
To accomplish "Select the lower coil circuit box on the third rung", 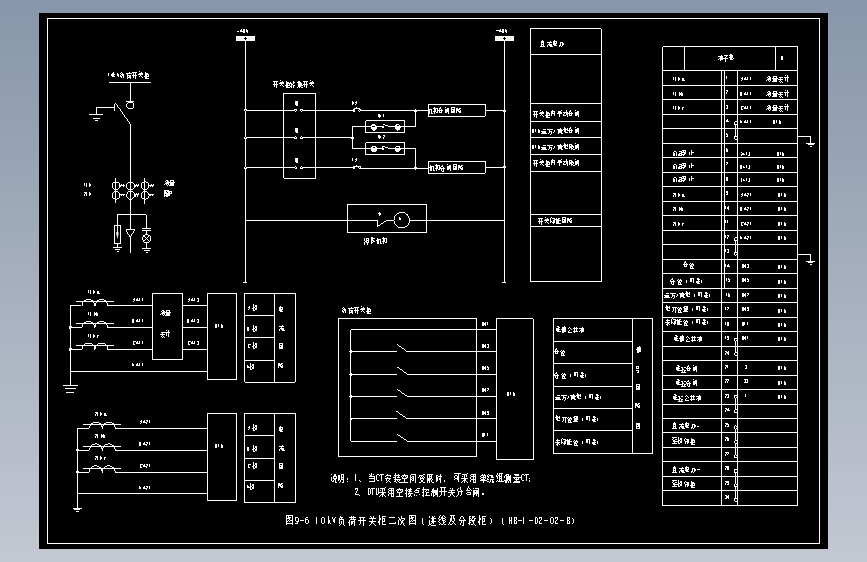I will (457, 167).
